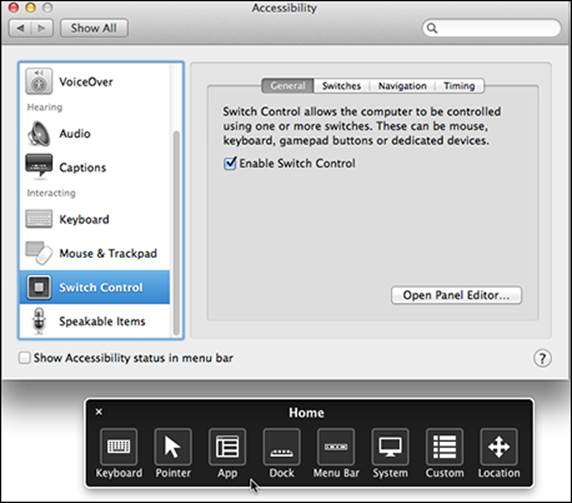Select the Location move icon
The width and height of the screenshot is (572, 503).
coord(499,446)
